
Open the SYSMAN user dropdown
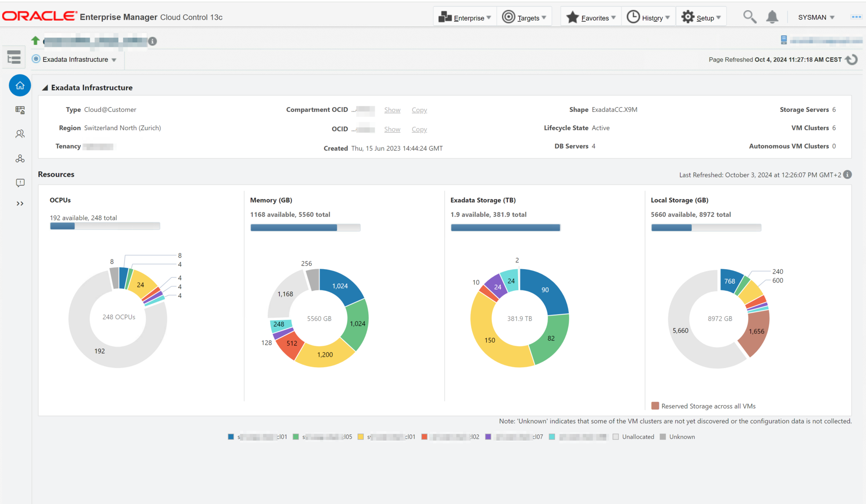click(x=816, y=17)
